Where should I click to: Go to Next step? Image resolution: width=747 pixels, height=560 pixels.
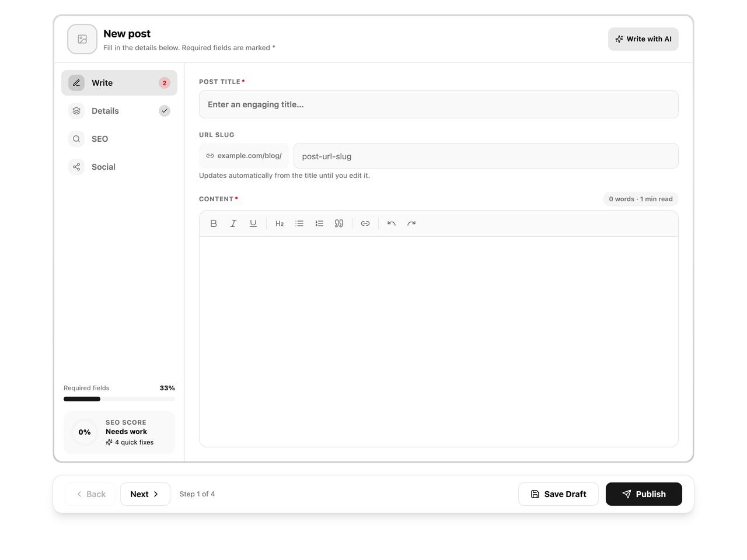tap(145, 494)
